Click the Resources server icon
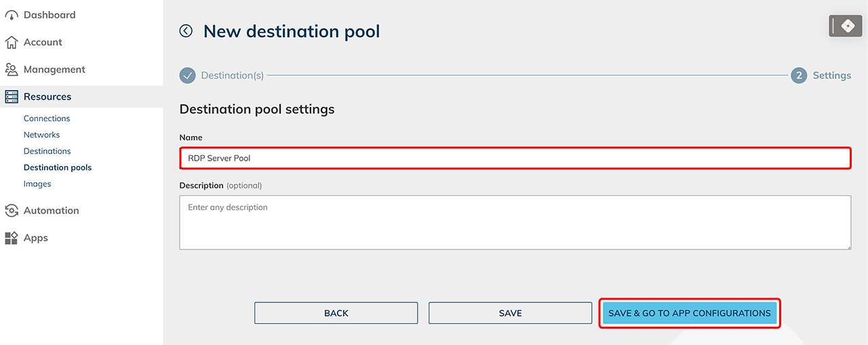Screen dimensions: 868x345 (x=12, y=97)
